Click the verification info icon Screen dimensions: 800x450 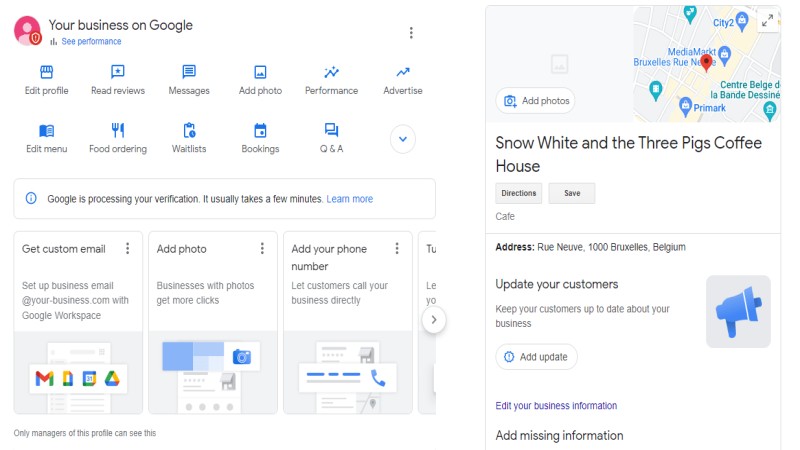[31, 198]
